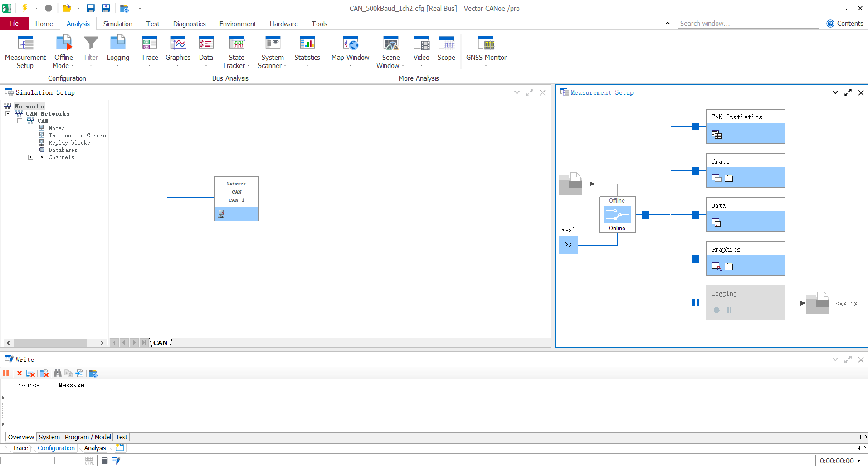
Task: Select the Configuration desktop tab
Action: coord(56,448)
